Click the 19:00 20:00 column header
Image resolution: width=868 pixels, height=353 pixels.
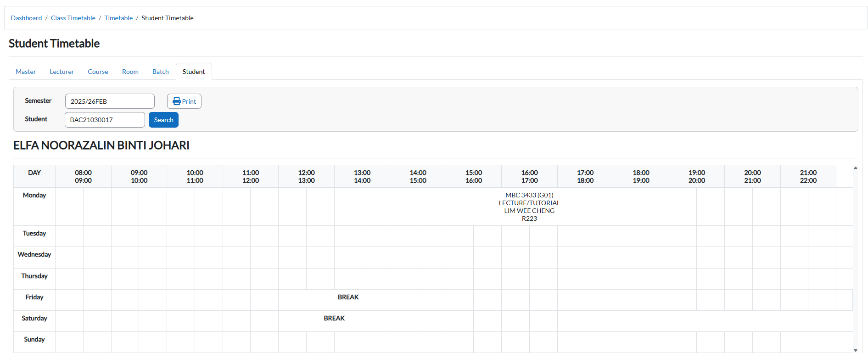pos(697,176)
